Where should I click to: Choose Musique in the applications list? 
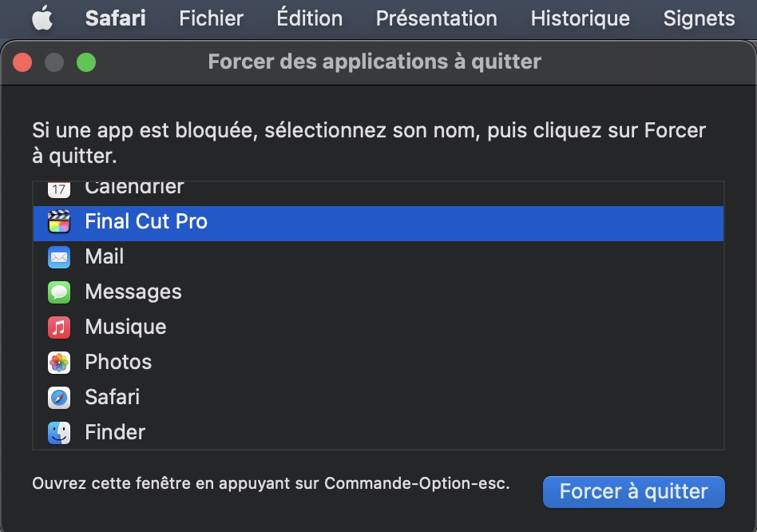(378, 328)
